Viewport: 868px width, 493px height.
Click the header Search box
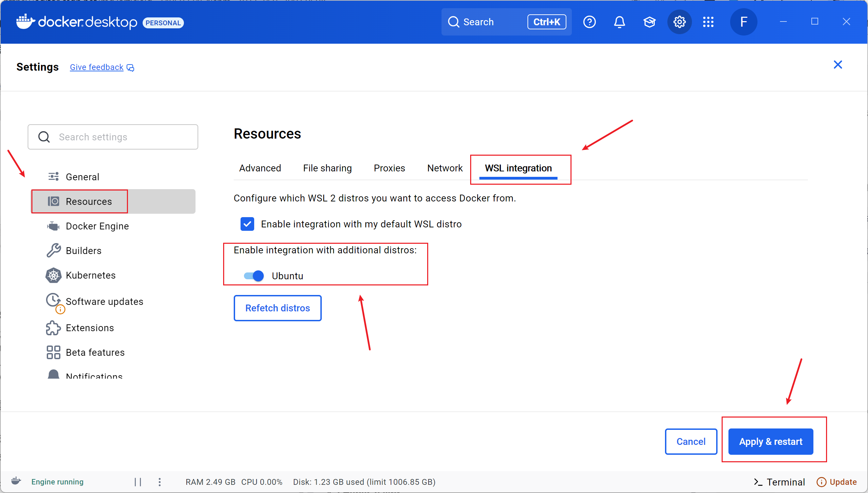(506, 22)
